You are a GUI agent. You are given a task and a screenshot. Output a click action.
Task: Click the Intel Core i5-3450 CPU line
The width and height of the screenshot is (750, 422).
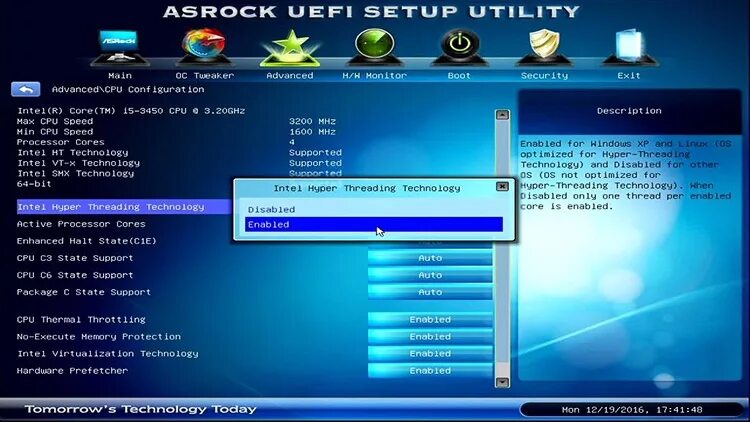[x=131, y=111]
